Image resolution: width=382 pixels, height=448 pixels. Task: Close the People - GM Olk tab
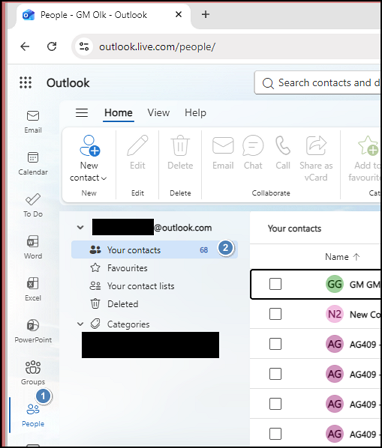179,15
